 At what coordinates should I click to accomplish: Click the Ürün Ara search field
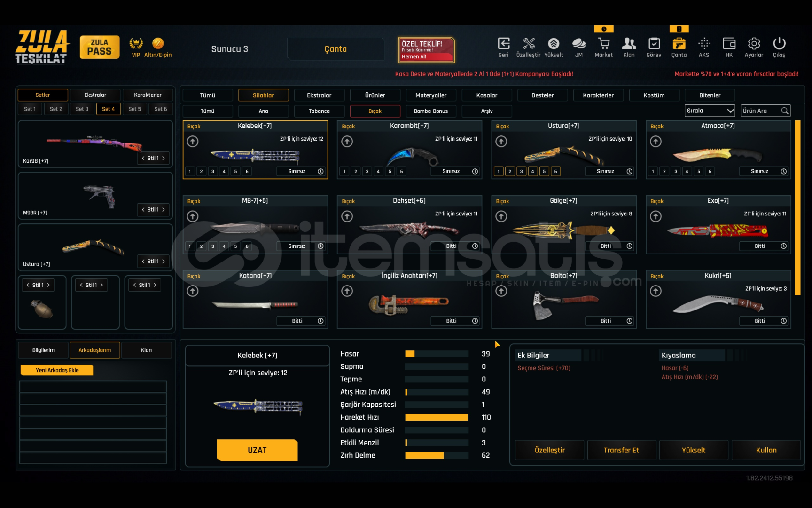pos(765,111)
